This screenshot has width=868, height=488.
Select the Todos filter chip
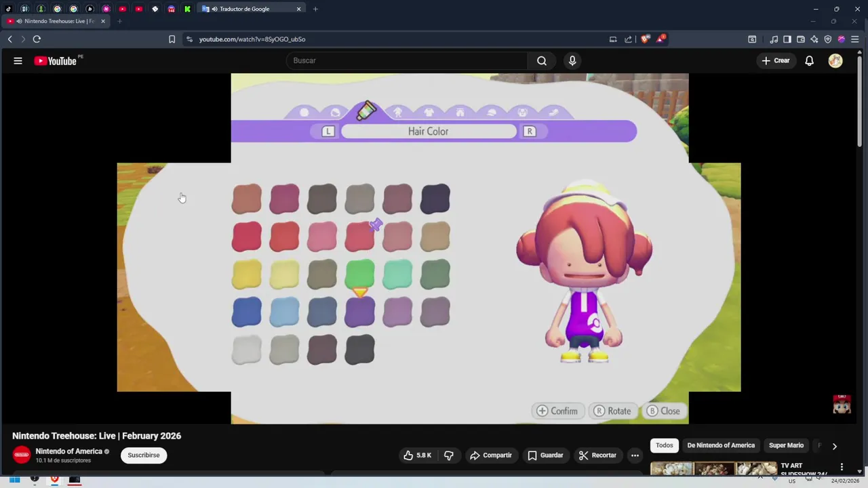click(x=665, y=445)
